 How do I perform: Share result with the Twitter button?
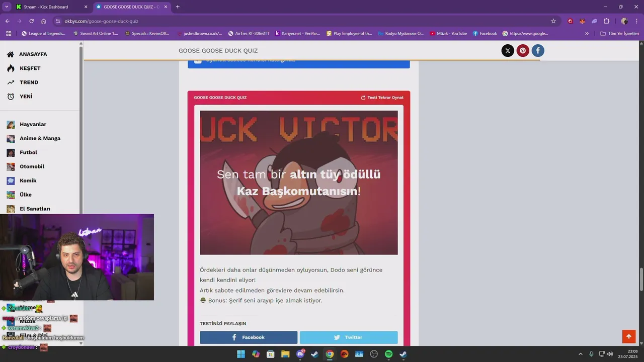pyautogui.click(x=349, y=337)
